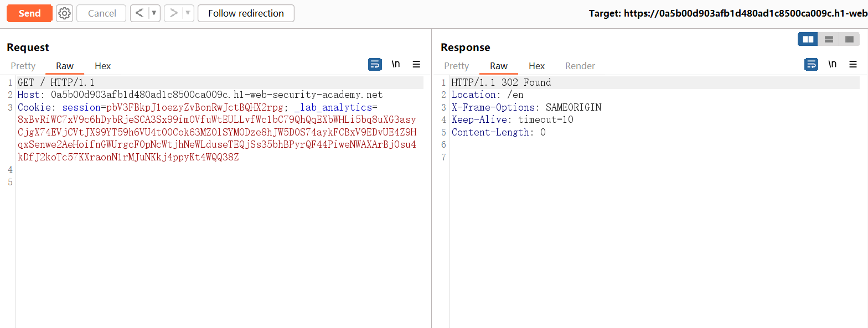Open the request settings gear icon

[65, 13]
